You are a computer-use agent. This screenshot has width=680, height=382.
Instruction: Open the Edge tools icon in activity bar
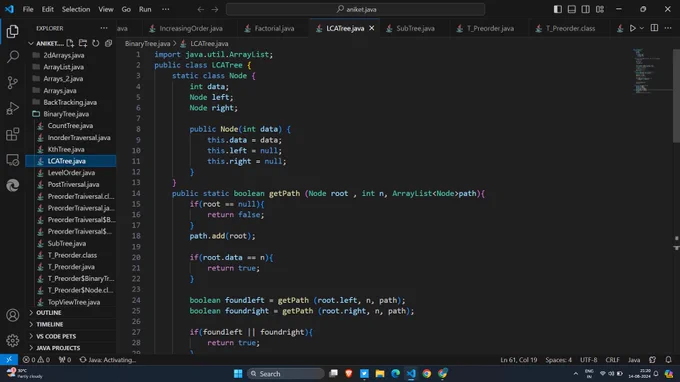13,186
